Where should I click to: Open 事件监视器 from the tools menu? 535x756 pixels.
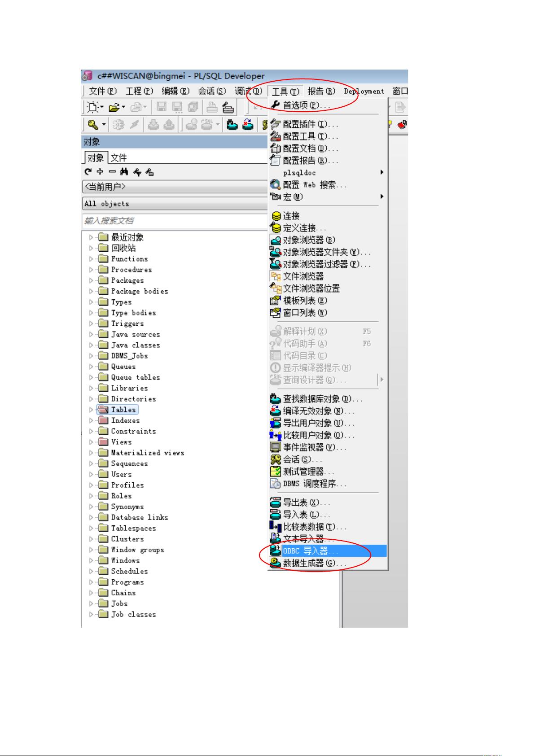tap(328, 447)
